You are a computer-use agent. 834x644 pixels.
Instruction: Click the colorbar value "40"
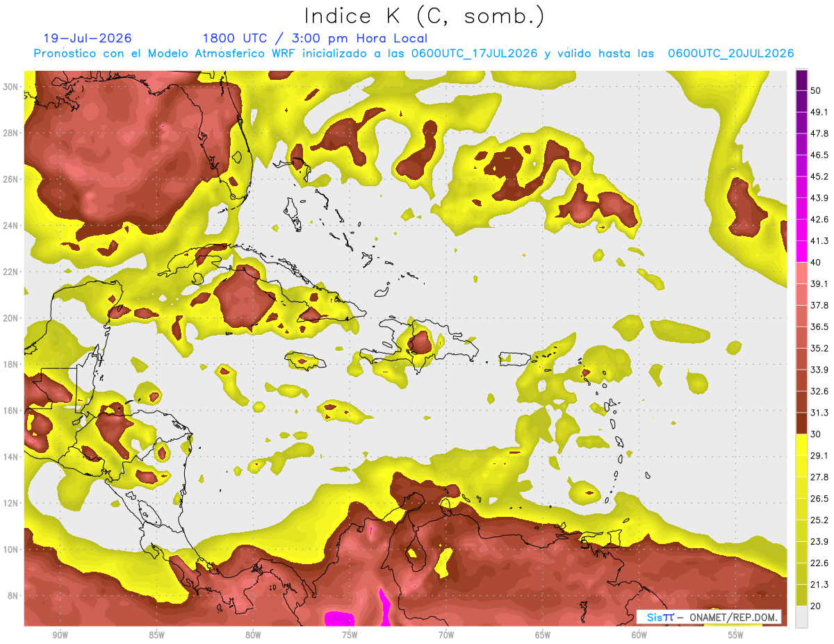click(816, 262)
